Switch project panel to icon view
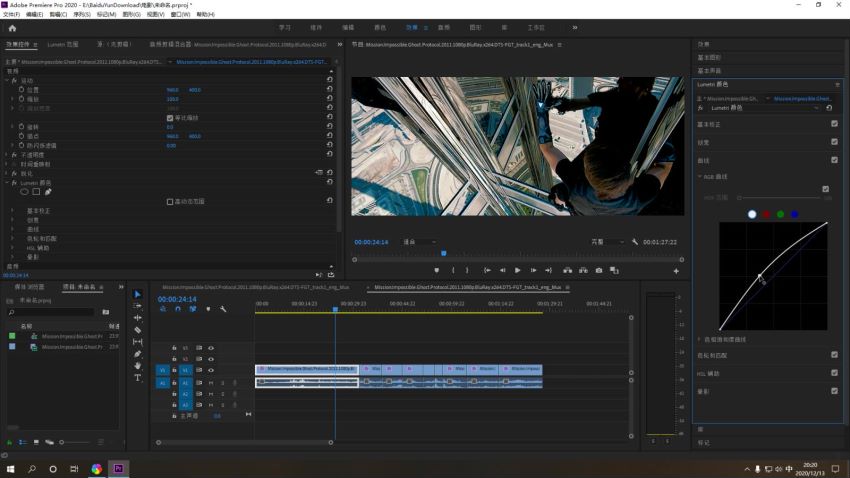 36,442
